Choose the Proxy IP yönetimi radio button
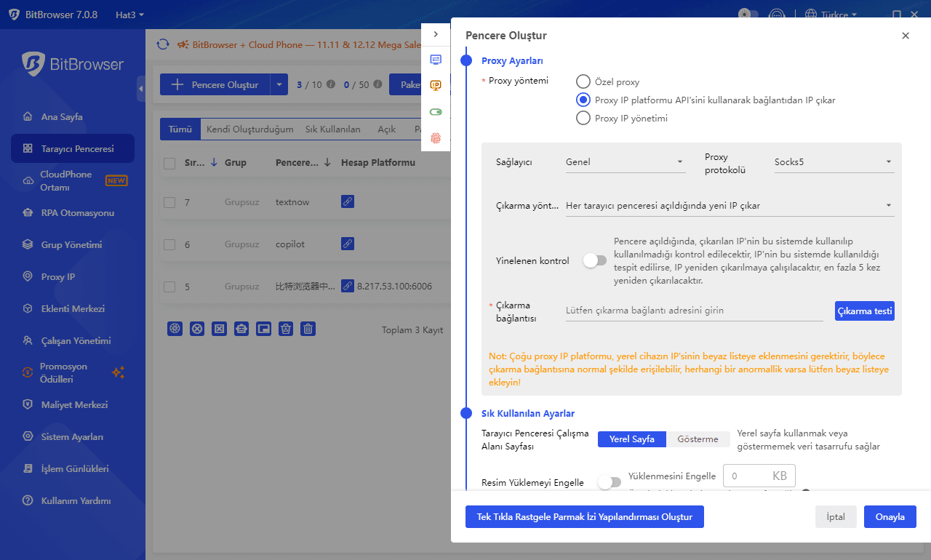Screen dimensions: 931x560 [583, 119]
